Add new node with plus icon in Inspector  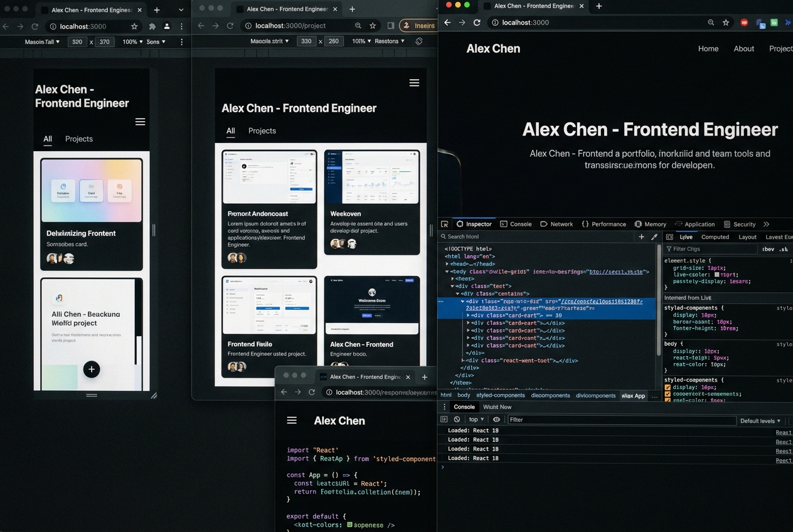tap(641, 237)
